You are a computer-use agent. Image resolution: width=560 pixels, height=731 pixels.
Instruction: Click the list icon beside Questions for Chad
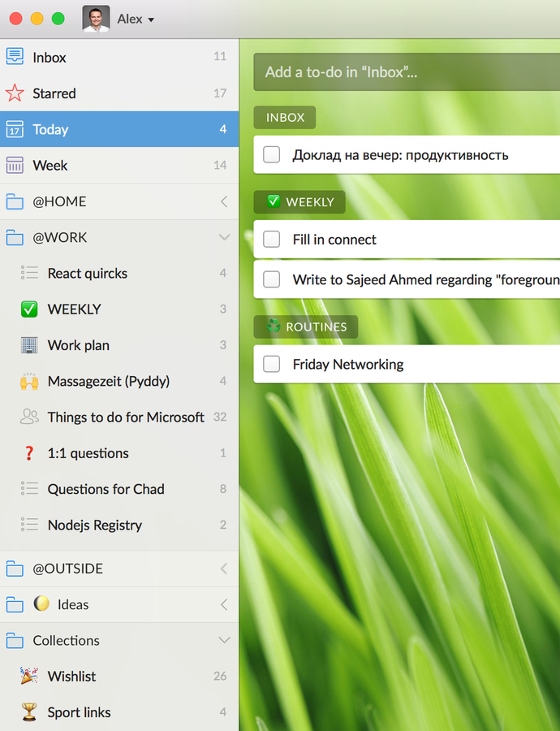click(x=29, y=489)
